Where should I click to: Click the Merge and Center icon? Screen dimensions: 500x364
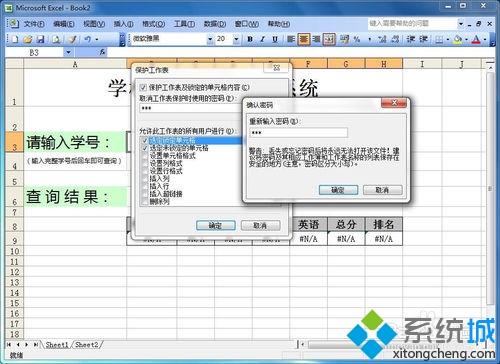(x=329, y=39)
